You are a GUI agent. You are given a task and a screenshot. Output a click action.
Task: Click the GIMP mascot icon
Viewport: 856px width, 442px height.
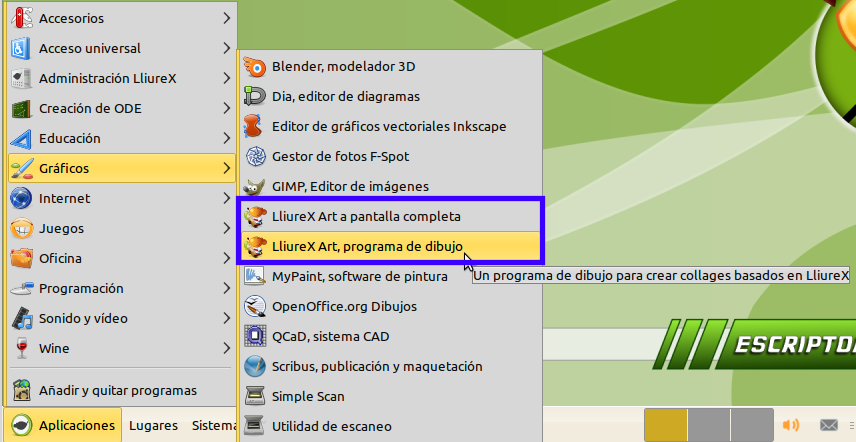tap(255, 187)
